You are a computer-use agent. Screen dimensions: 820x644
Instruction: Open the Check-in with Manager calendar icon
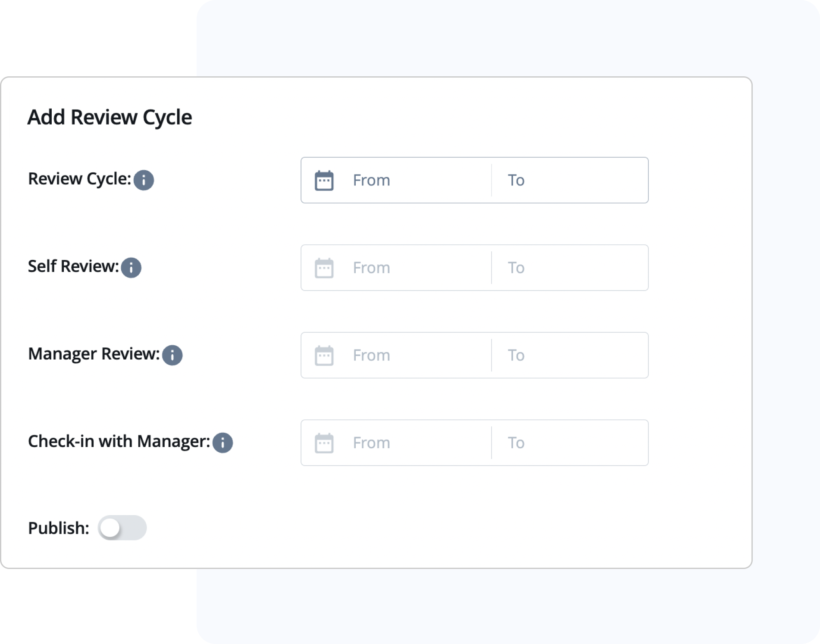click(325, 442)
